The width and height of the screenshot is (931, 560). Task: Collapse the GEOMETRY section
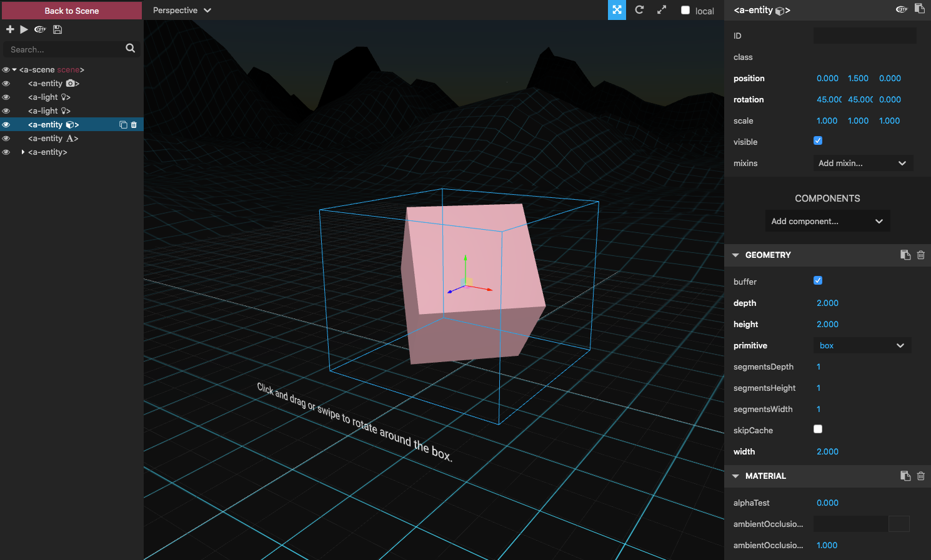click(x=735, y=255)
